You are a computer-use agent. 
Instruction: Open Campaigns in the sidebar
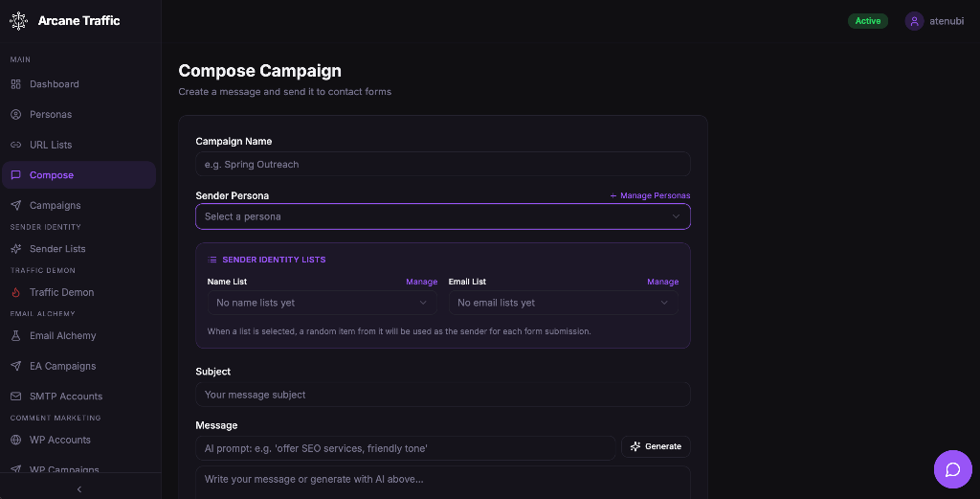pos(78,205)
